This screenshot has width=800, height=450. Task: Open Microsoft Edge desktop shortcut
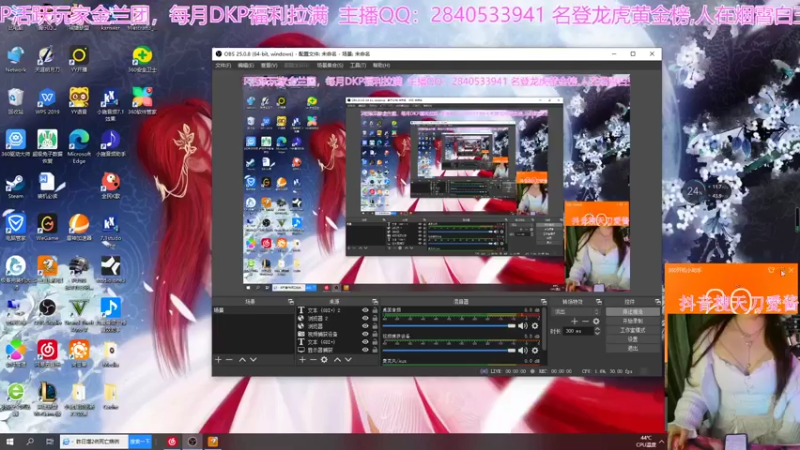click(x=79, y=146)
